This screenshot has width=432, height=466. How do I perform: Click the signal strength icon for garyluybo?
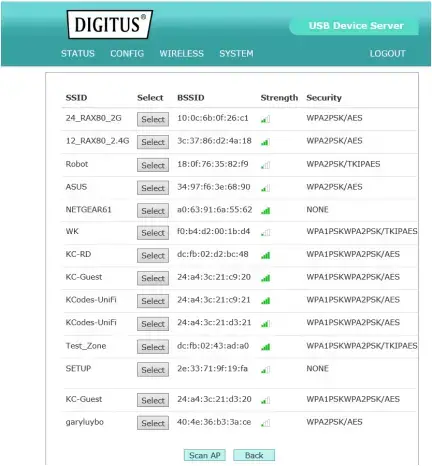click(x=265, y=423)
